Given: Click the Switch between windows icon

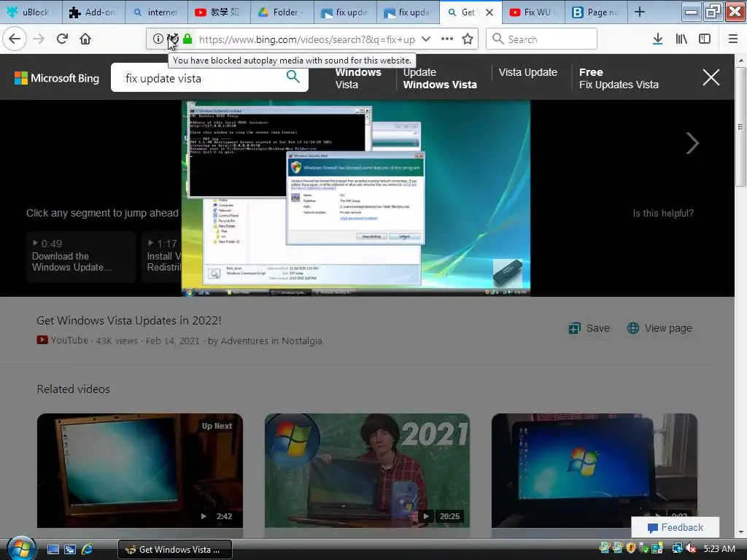Looking at the screenshot, I should tap(70, 549).
